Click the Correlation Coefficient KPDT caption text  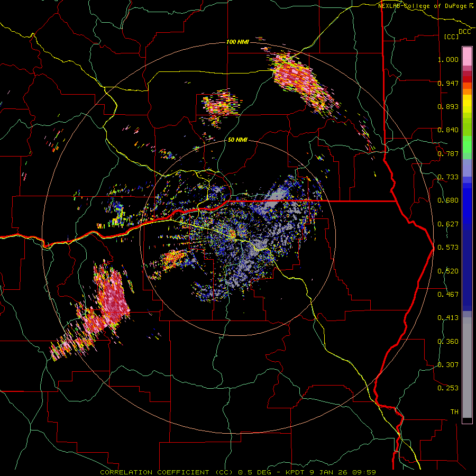click(238, 472)
